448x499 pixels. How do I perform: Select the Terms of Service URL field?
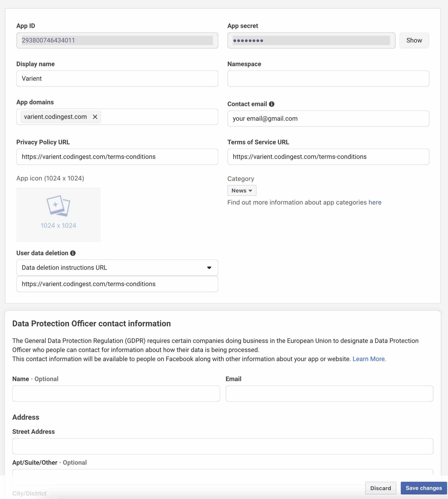tap(328, 157)
